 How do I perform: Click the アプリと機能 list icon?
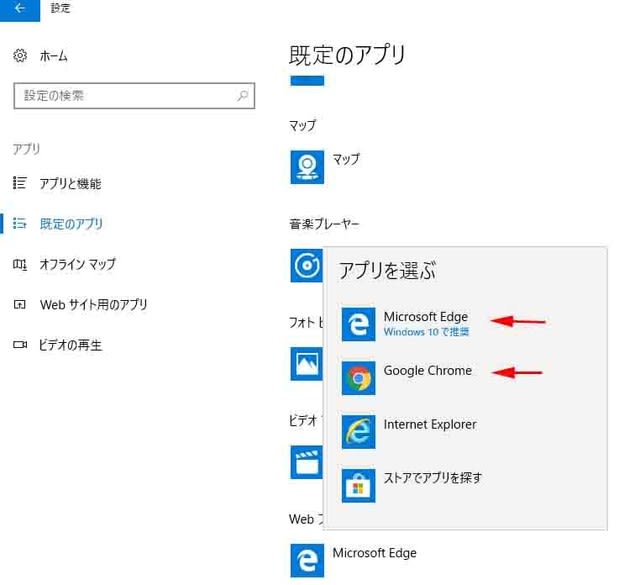(x=19, y=183)
